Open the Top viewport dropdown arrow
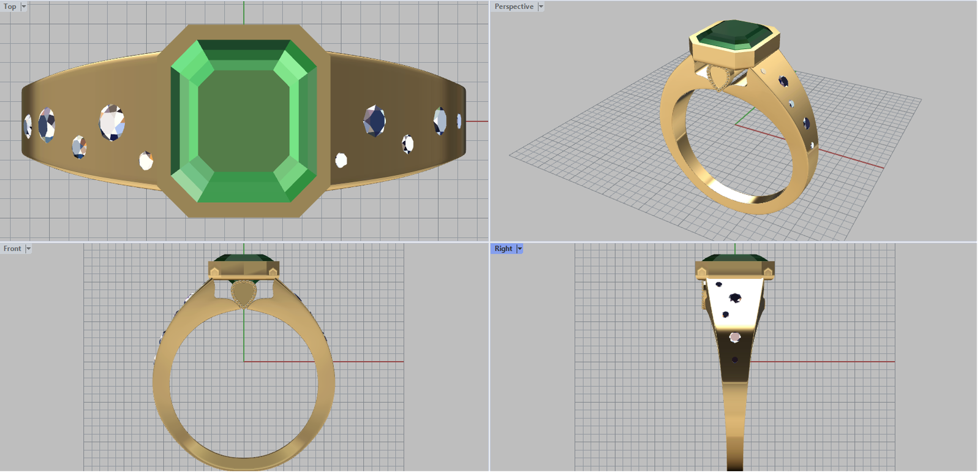This screenshot has height=473, width=980. [24, 7]
